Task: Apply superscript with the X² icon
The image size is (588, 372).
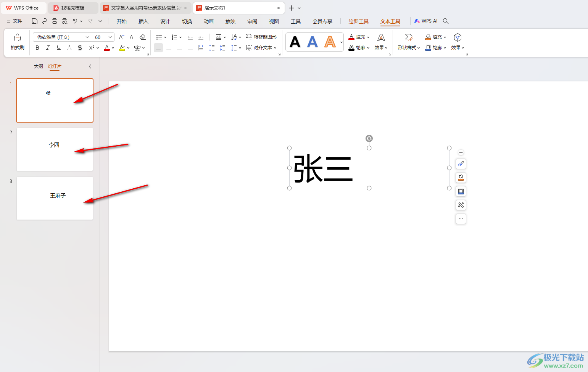Action: point(92,48)
